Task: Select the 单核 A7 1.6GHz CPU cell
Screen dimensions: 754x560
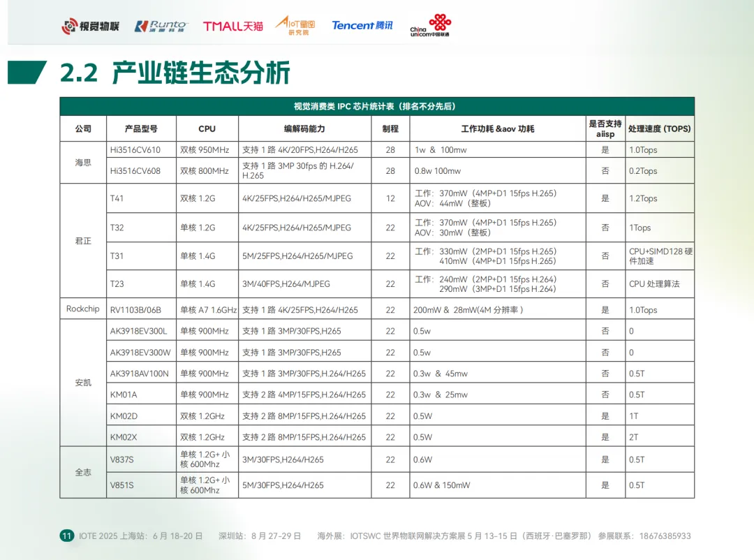Action: click(207, 310)
